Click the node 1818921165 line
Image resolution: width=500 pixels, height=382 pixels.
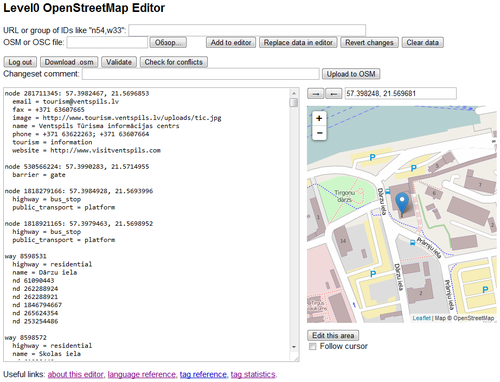click(x=79, y=224)
